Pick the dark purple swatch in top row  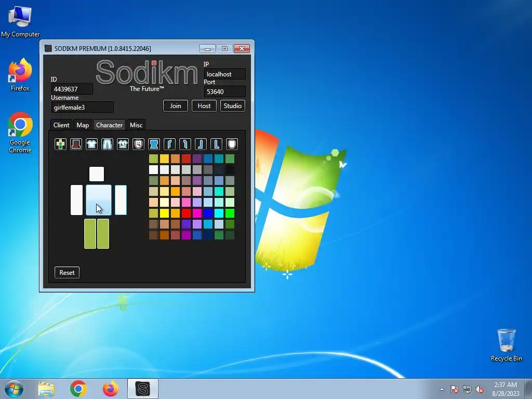197,158
